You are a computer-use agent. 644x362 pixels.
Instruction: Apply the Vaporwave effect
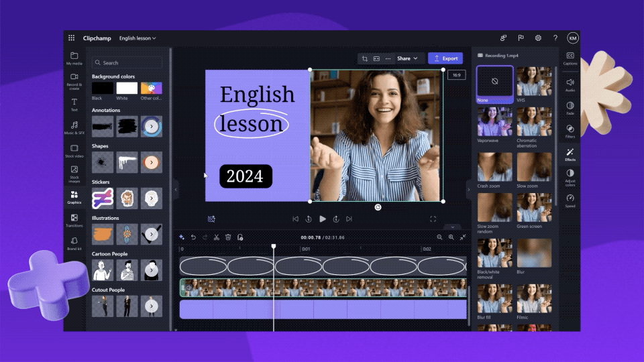[494, 122]
